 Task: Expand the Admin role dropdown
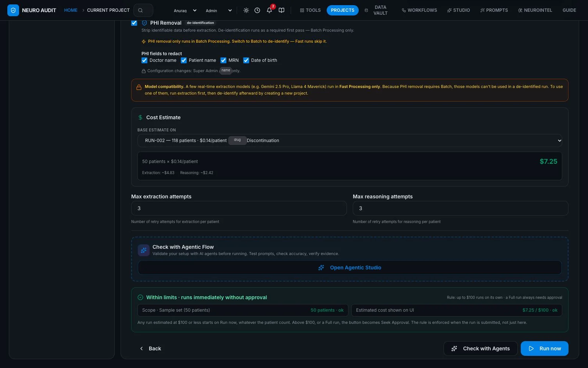[x=218, y=10]
